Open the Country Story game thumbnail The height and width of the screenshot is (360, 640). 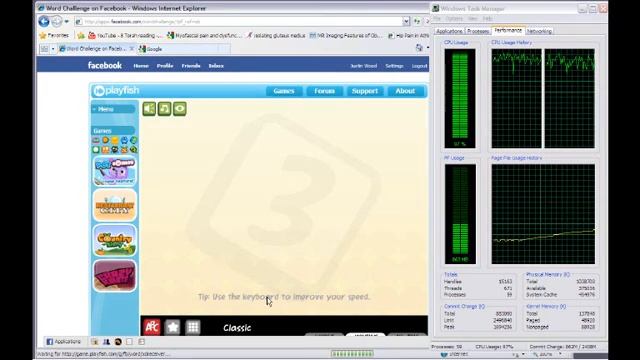115,240
